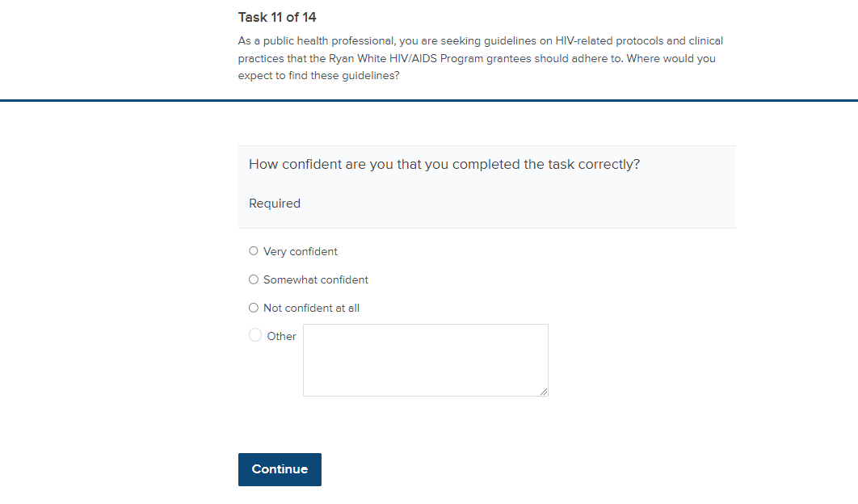
Task: Pick the "Not confident at all" radio button
Action: pos(254,308)
